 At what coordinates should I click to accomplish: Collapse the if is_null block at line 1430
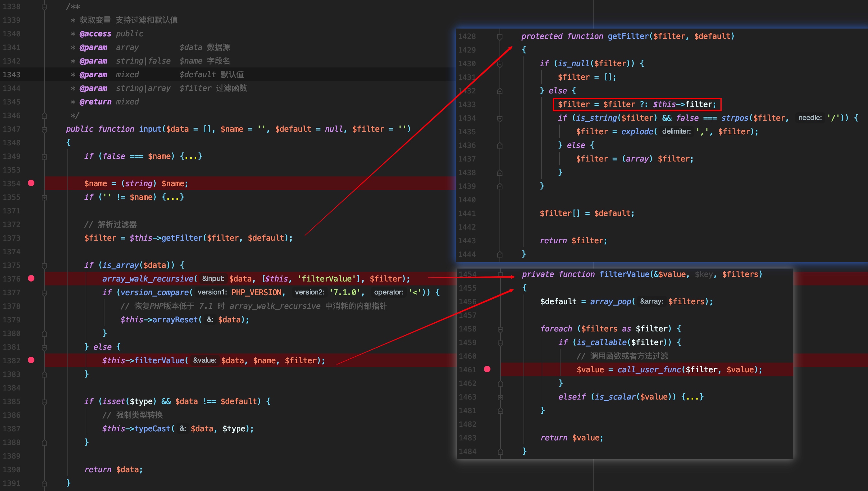tap(500, 64)
